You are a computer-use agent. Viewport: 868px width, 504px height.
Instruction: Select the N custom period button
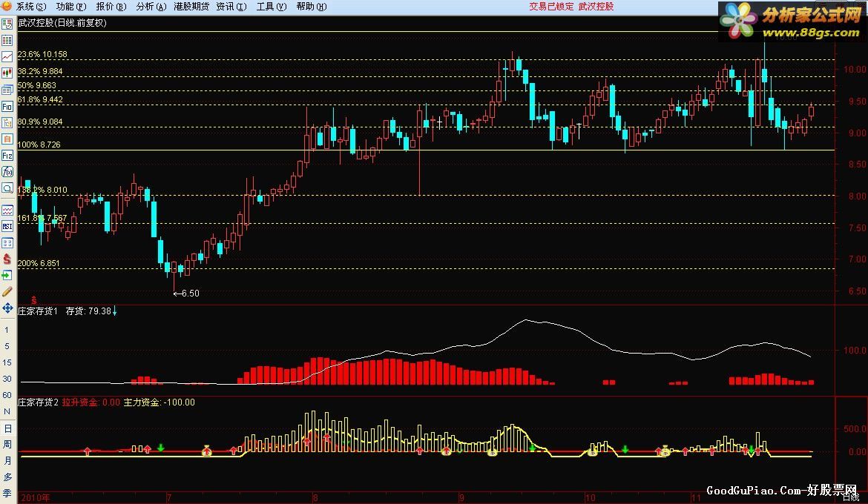7,411
